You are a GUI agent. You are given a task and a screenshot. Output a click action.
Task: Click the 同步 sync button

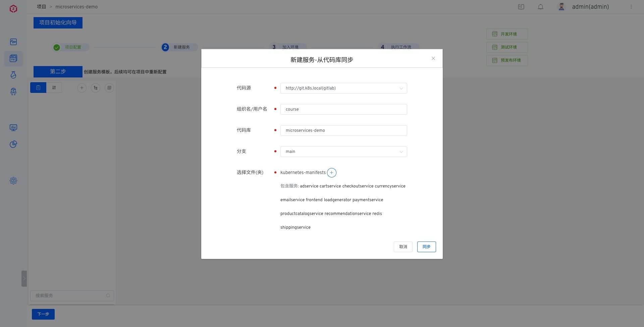[x=426, y=247]
